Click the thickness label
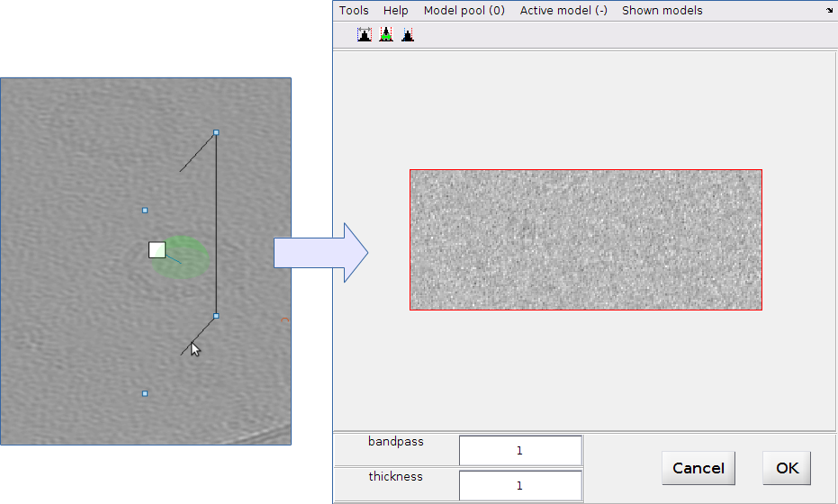The height and width of the screenshot is (504, 838). [395, 477]
